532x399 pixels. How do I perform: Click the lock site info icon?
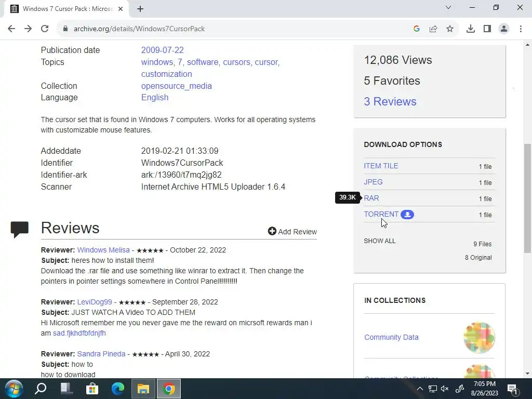click(x=65, y=29)
